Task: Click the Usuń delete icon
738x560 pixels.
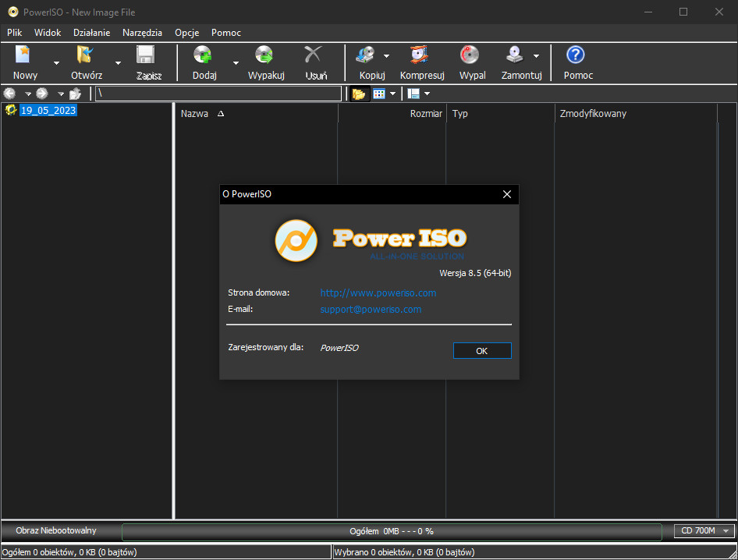Action: coord(313,55)
